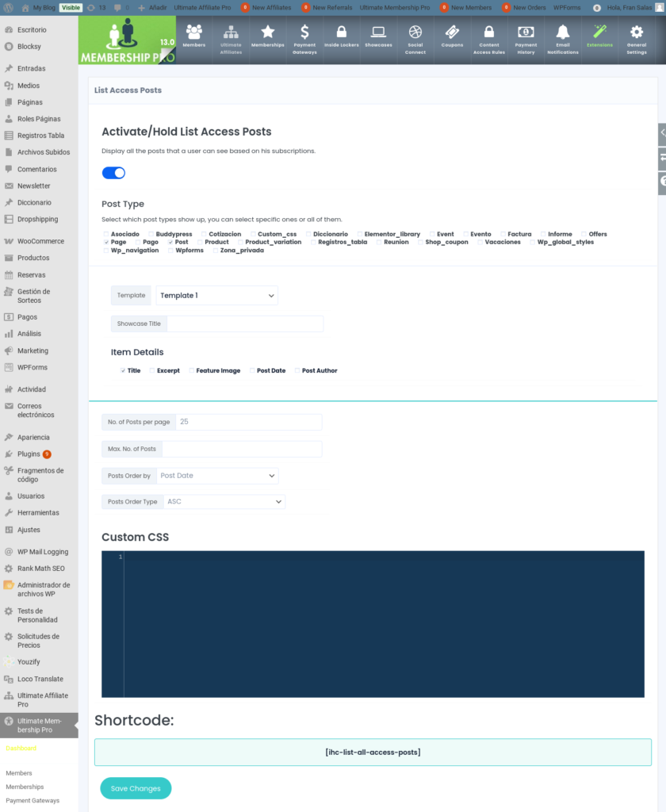Click the plus icon next to Añadir

coord(141,8)
